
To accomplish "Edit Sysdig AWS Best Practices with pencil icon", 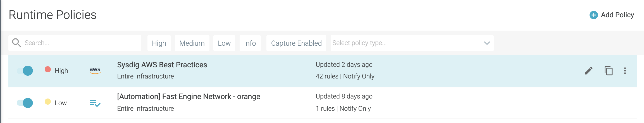I will (588, 71).
